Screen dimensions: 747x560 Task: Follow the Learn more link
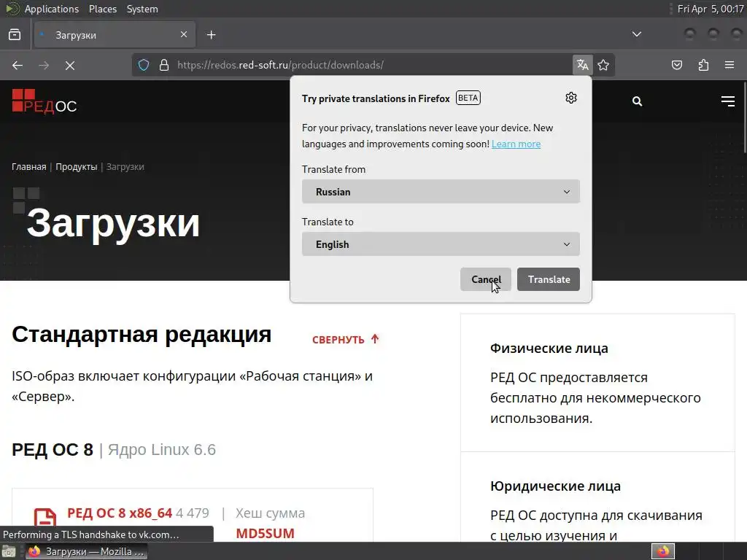tap(516, 144)
